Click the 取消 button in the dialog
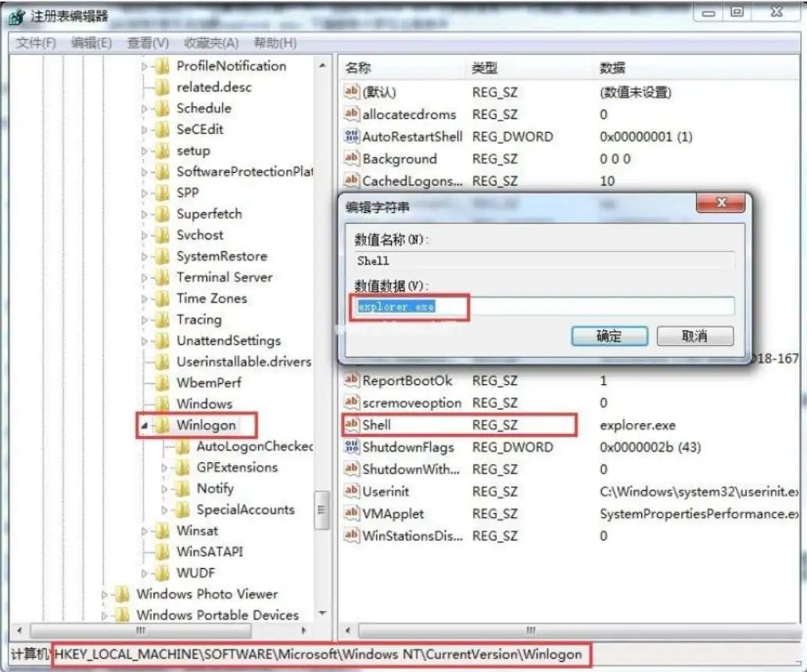Viewport: 807px width, 672px height. (x=695, y=336)
